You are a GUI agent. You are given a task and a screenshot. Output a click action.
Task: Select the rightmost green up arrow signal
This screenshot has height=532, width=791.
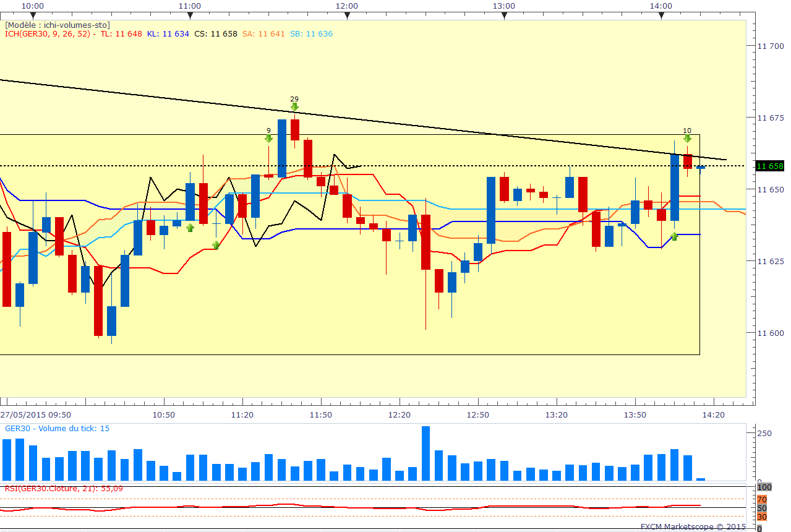(674, 236)
